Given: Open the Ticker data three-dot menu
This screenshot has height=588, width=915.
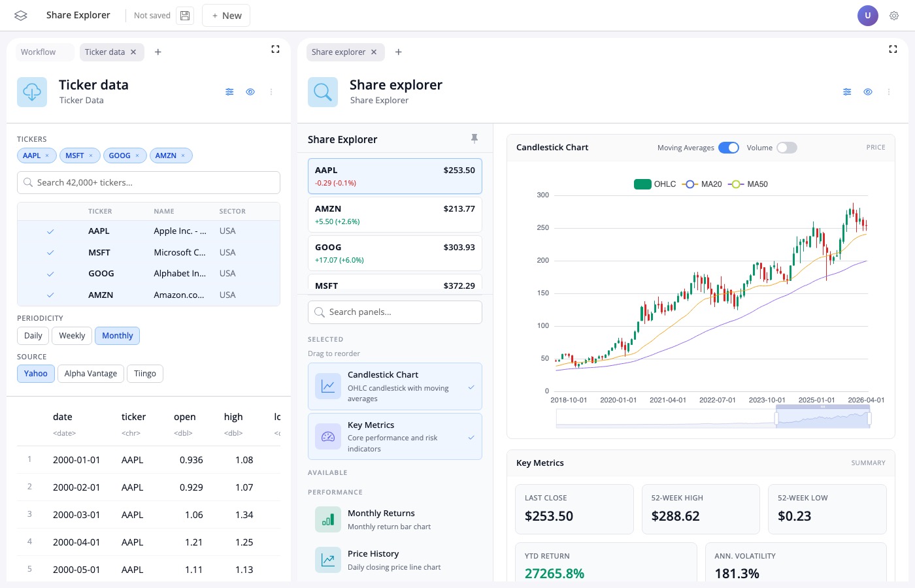Looking at the screenshot, I should 271,92.
